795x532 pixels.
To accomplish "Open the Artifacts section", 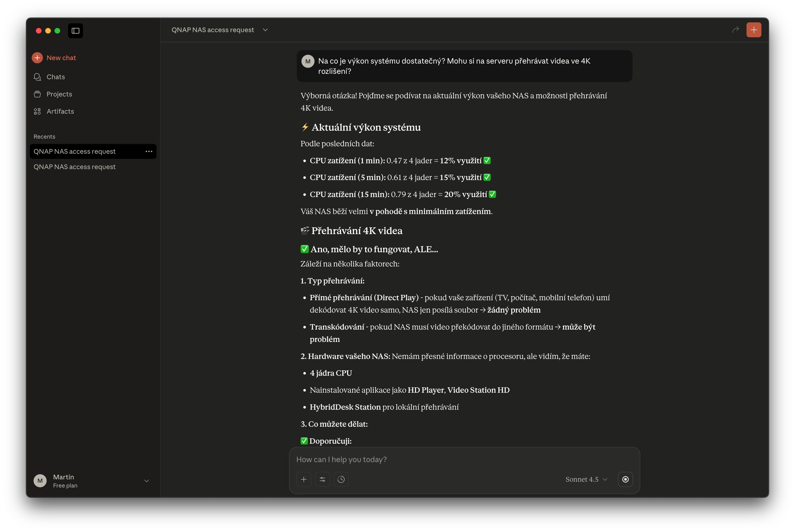I will point(60,111).
